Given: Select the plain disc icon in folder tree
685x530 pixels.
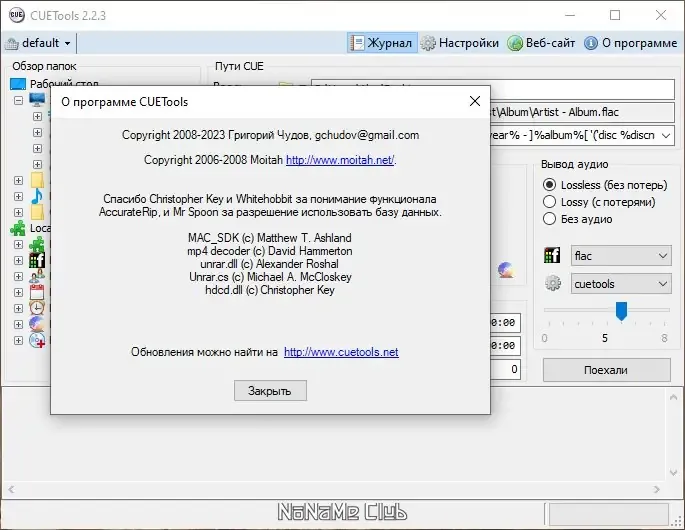Looking at the screenshot, I should click(x=37, y=324).
